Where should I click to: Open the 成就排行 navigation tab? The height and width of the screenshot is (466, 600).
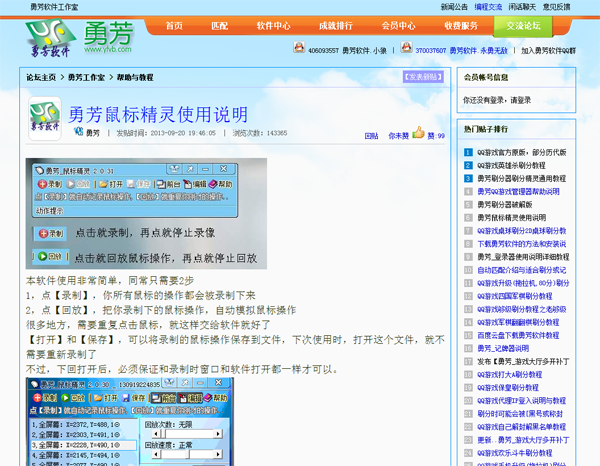coord(336,26)
